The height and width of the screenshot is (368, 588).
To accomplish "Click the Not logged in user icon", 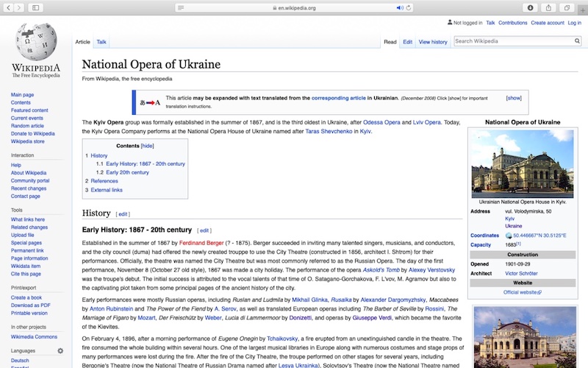I will pos(450,23).
